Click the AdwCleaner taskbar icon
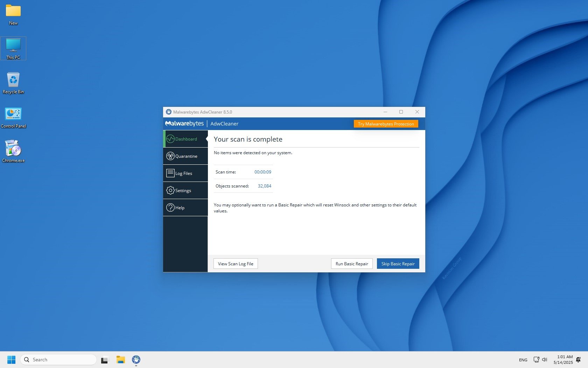This screenshot has height=368, width=588. [x=136, y=360]
